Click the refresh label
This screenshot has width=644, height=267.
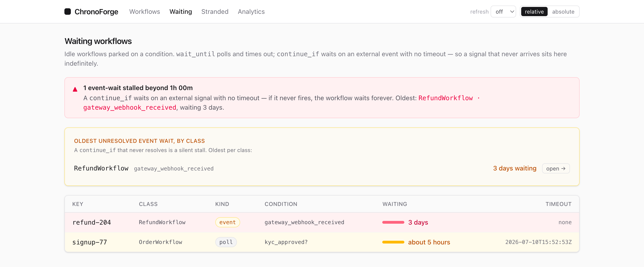(479, 12)
